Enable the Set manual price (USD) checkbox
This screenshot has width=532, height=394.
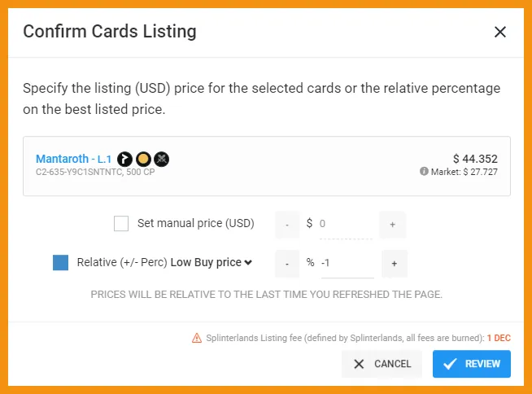click(x=121, y=224)
